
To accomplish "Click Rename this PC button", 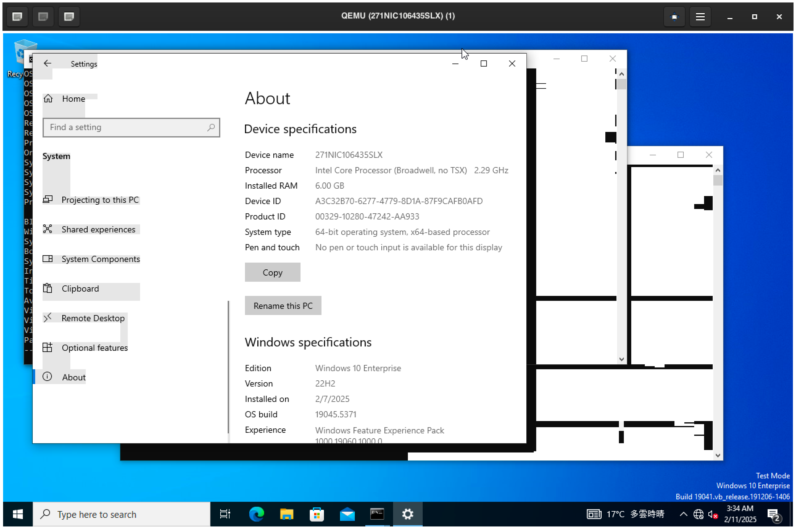I will pyautogui.click(x=283, y=306).
